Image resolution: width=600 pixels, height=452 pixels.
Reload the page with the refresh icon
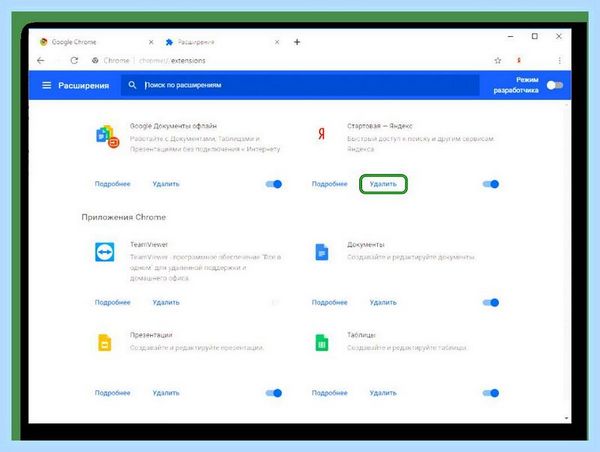[74, 60]
